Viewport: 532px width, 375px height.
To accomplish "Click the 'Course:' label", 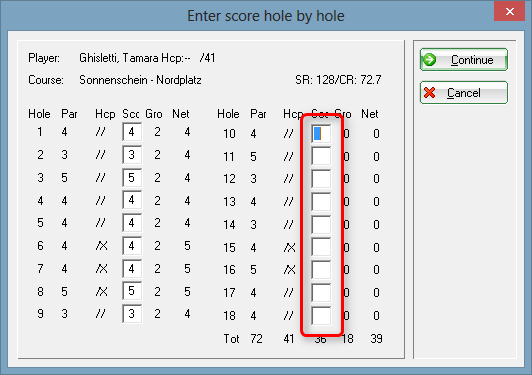I will [46, 80].
